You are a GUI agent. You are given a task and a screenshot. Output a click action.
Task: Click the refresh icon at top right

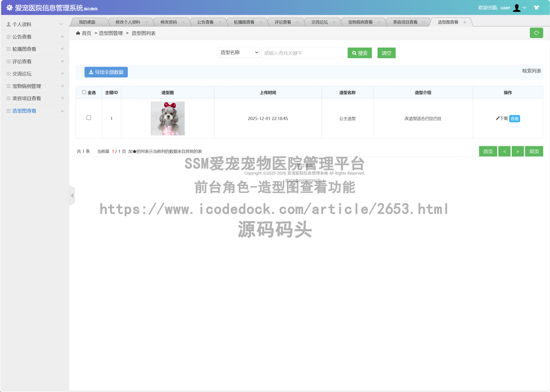(x=536, y=33)
